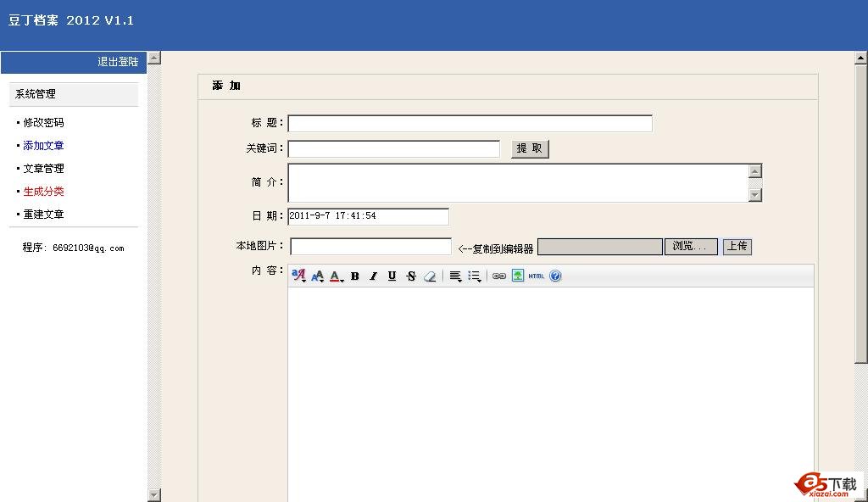The height and width of the screenshot is (502, 868).
Task: Click the 退出登陆 logout link
Action: [x=117, y=62]
